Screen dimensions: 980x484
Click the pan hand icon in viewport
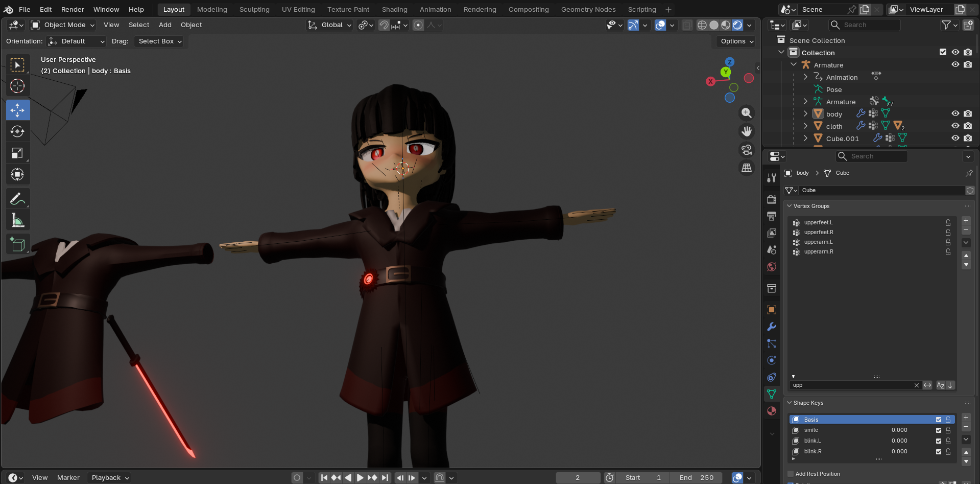(747, 131)
